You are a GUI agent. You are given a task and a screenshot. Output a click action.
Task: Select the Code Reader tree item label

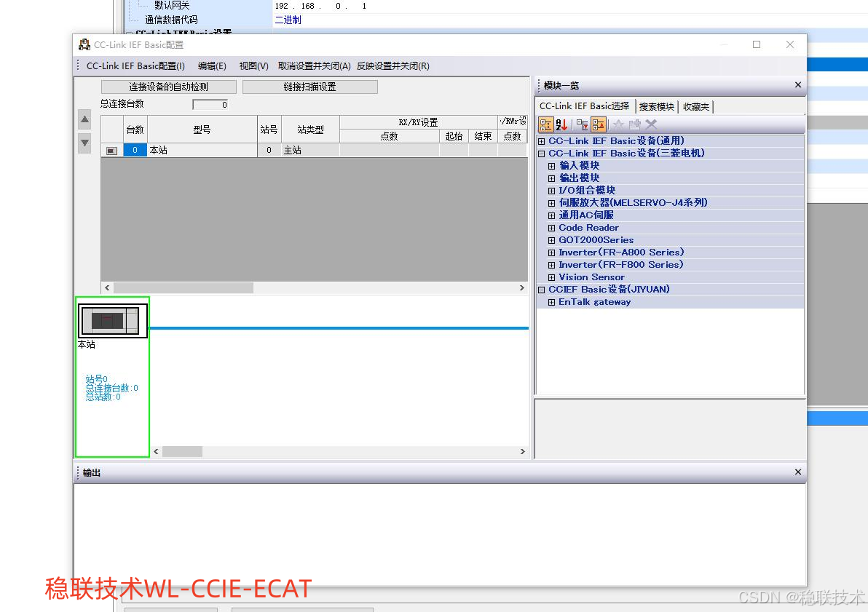click(588, 228)
